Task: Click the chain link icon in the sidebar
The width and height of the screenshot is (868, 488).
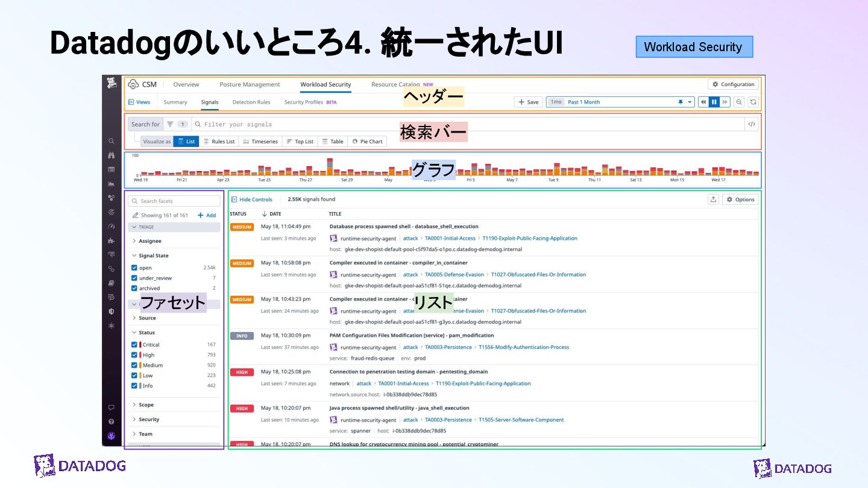Action: (112, 269)
